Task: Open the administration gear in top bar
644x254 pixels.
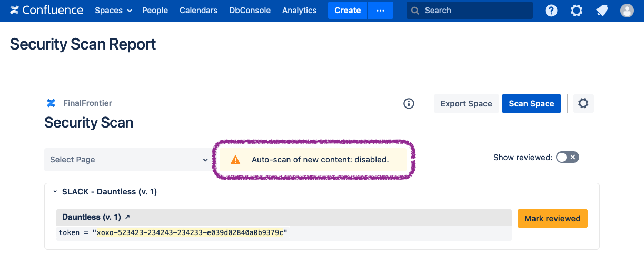Action: [577, 11]
